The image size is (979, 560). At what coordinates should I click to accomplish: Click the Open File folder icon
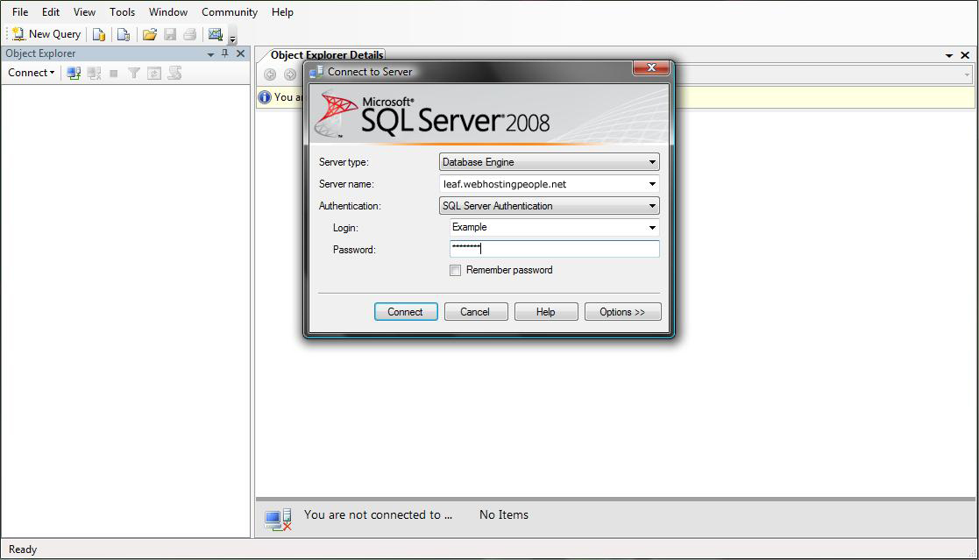149,34
